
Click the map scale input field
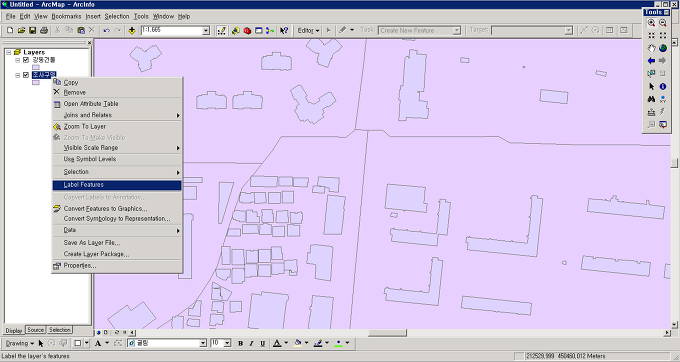[x=172, y=31]
